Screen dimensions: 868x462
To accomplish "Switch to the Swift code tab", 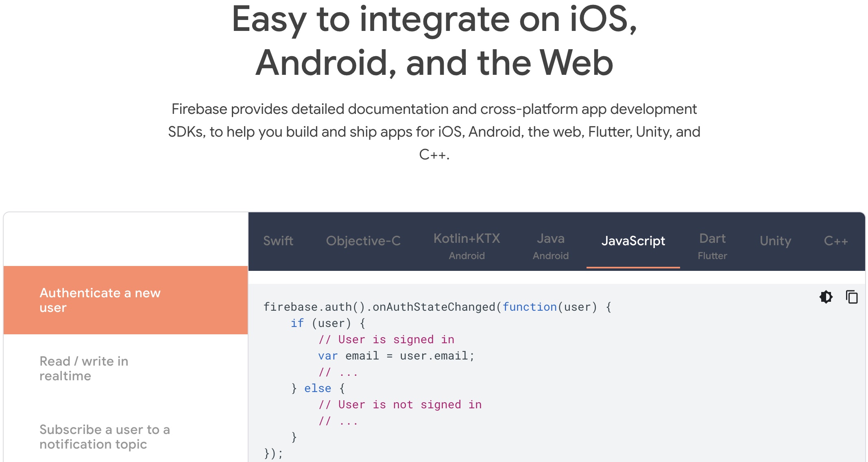I will [x=278, y=241].
